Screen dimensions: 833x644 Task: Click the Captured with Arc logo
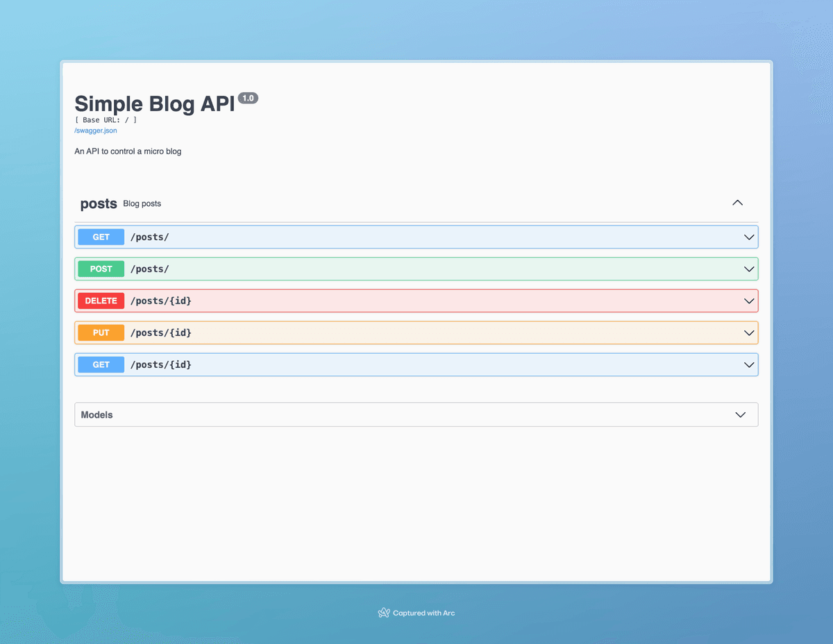(x=384, y=613)
